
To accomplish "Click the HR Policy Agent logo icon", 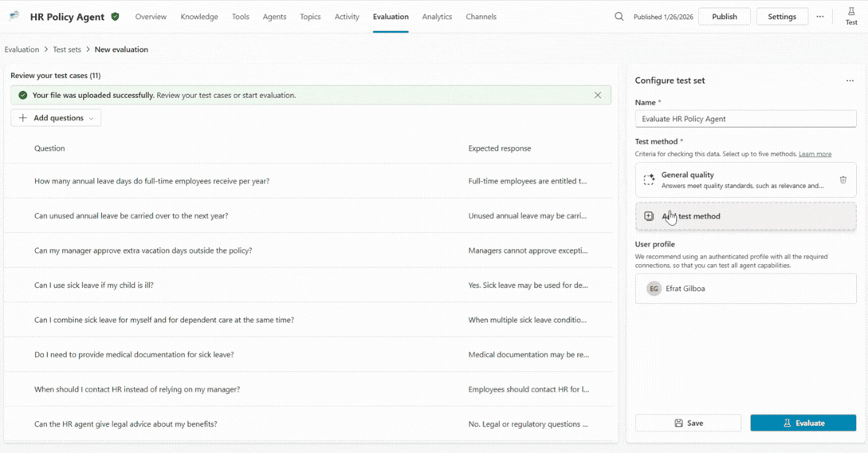I will point(14,16).
